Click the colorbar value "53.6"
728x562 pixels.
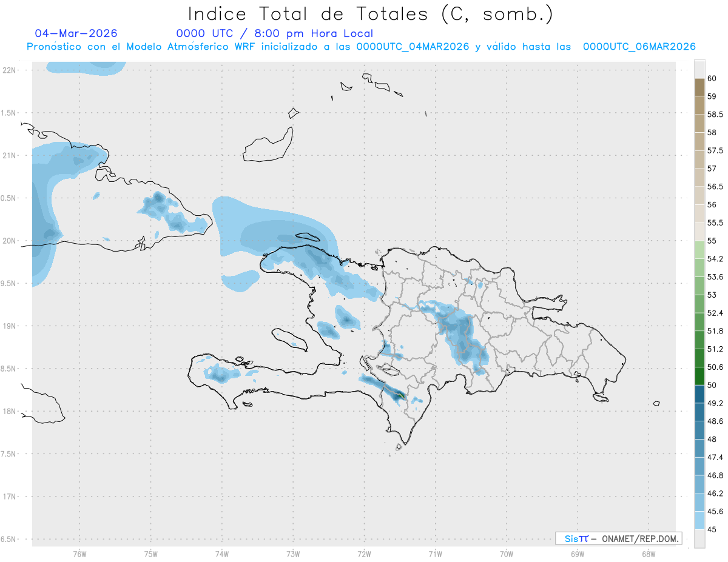[x=715, y=276]
